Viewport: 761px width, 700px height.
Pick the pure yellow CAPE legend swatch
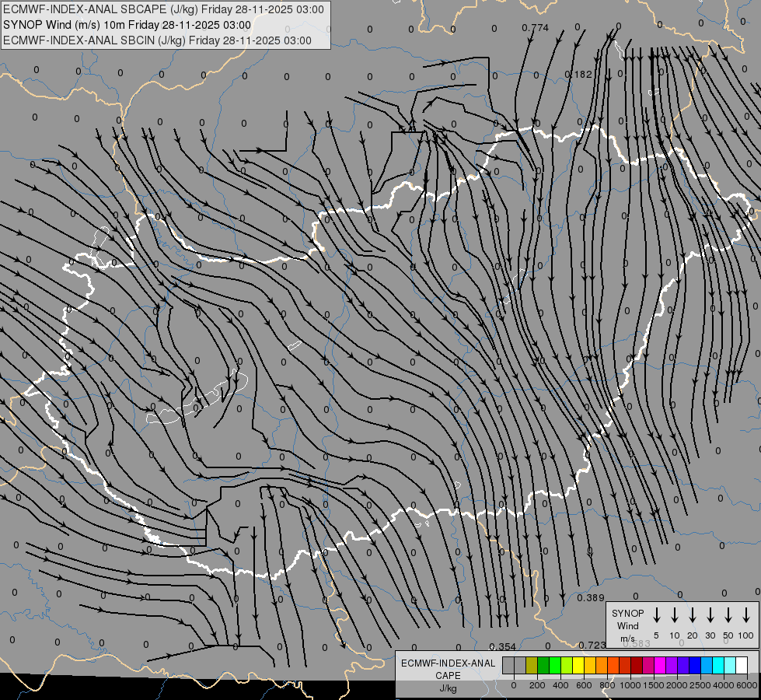pos(578,665)
